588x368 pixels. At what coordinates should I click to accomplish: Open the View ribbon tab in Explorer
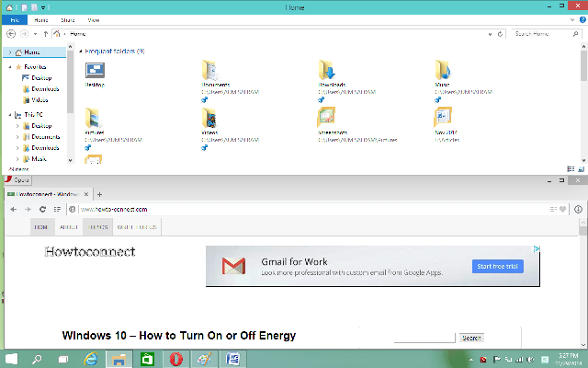pos(94,20)
